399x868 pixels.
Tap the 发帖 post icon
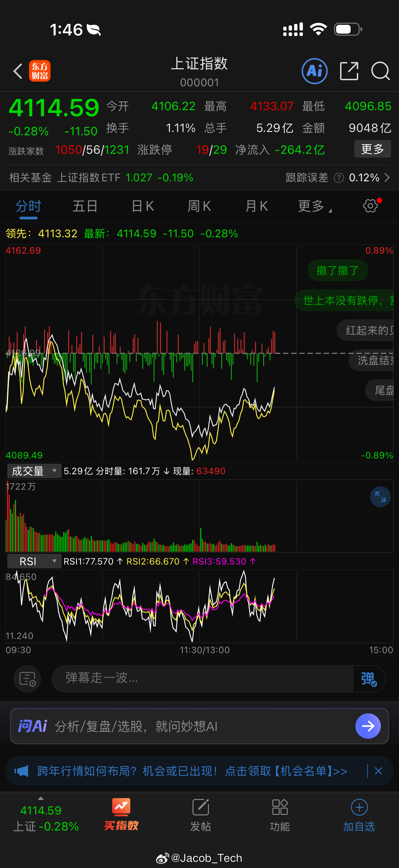point(200,815)
